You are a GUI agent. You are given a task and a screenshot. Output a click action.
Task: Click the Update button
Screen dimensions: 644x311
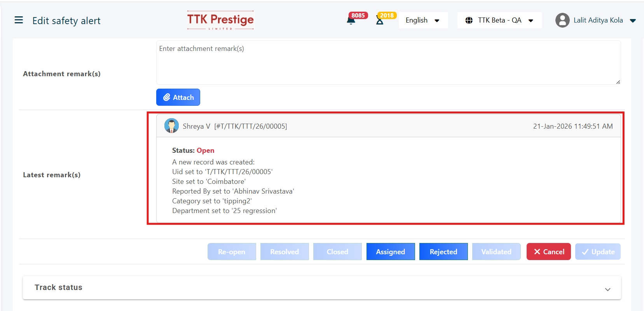click(x=598, y=252)
